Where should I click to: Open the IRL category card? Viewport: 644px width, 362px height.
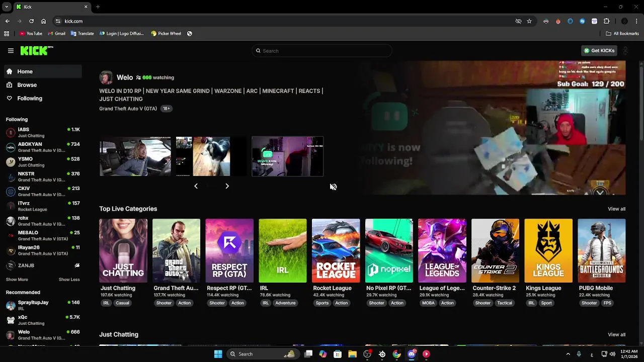pos(283,250)
